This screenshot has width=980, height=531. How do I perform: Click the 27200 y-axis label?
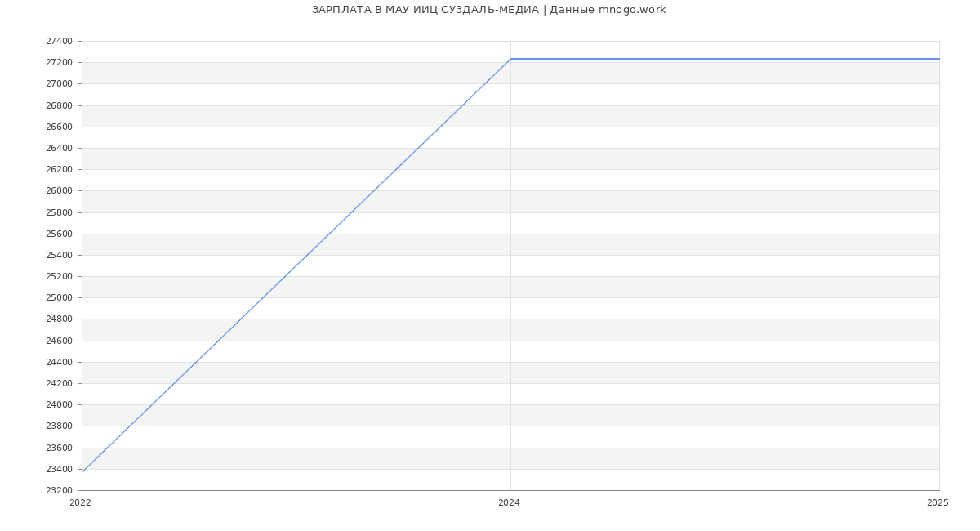coord(59,63)
